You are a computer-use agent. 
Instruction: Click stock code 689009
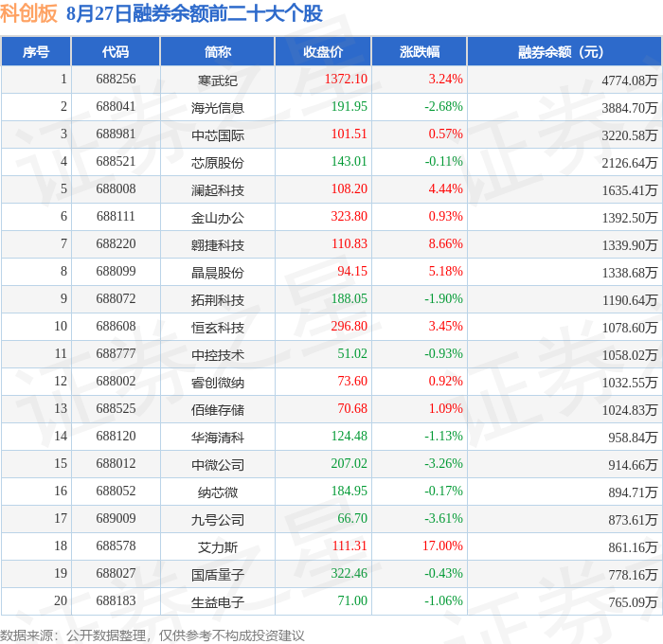tap(116, 519)
